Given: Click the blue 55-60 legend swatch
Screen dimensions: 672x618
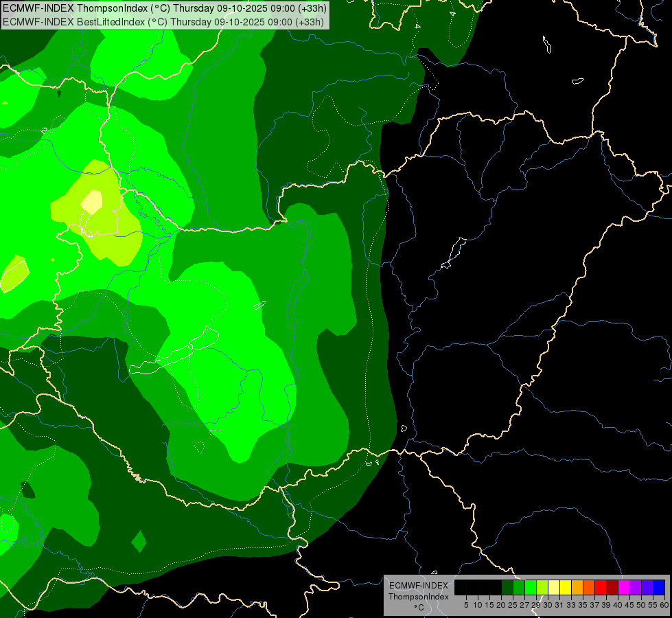Looking at the screenshot, I should pos(659,587).
